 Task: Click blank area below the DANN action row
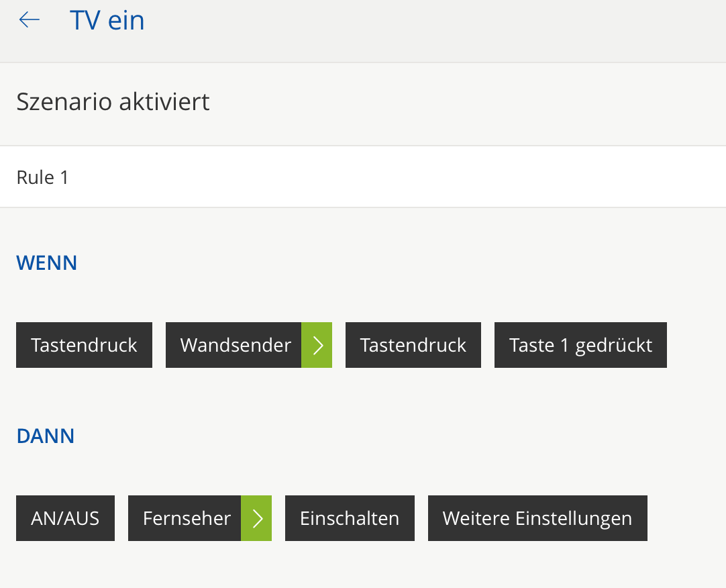point(362,567)
